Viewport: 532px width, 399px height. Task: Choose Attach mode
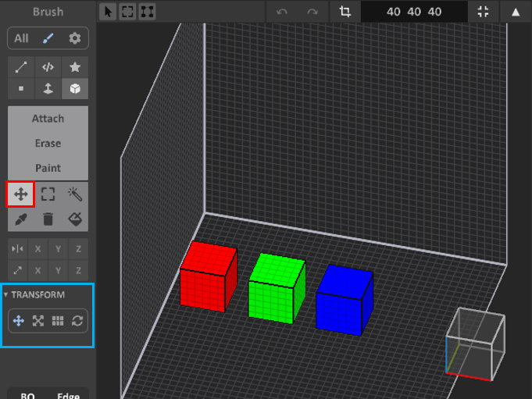click(48, 119)
